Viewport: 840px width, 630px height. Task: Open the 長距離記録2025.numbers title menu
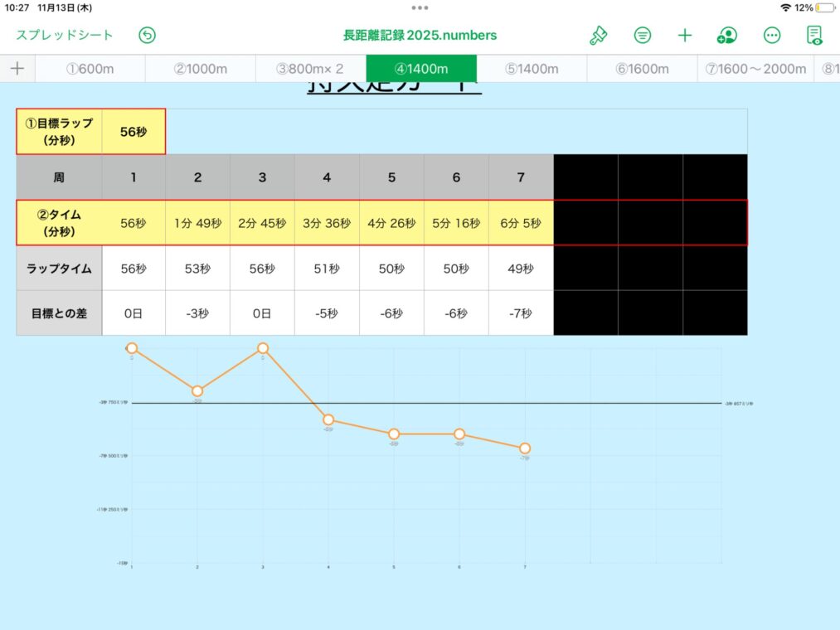pos(420,36)
